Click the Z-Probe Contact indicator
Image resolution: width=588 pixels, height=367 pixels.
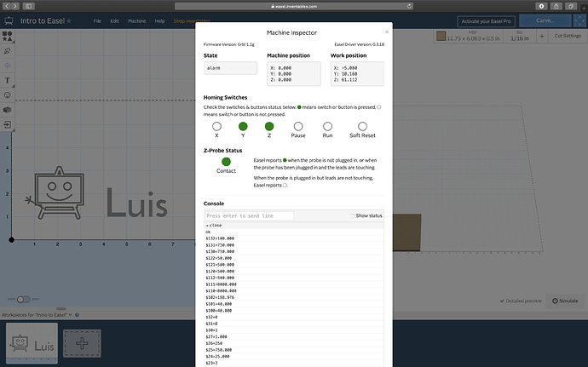[226, 162]
